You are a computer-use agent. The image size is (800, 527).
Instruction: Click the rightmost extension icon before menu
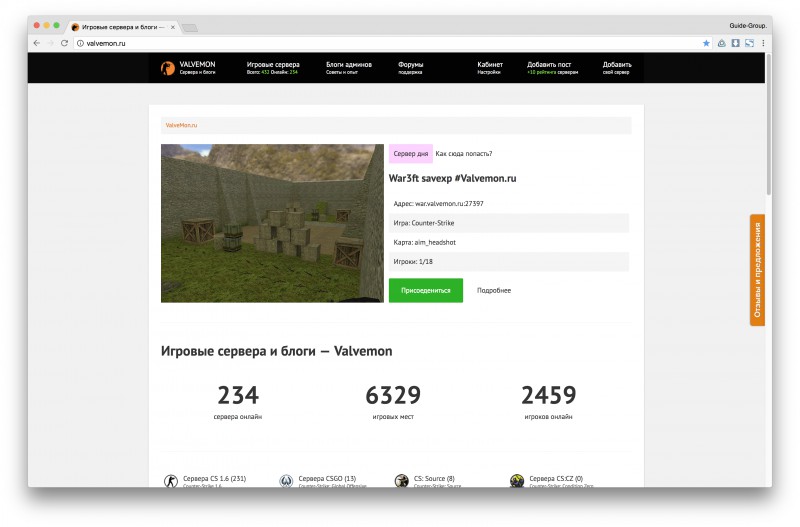pos(749,43)
